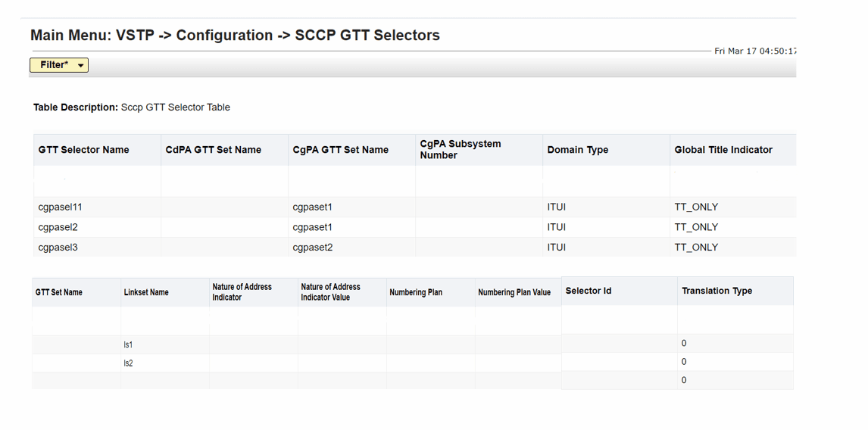Open the Filter dropdown
This screenshot has height=430, width=868.
pyautogui.click(x=59, y=65)
